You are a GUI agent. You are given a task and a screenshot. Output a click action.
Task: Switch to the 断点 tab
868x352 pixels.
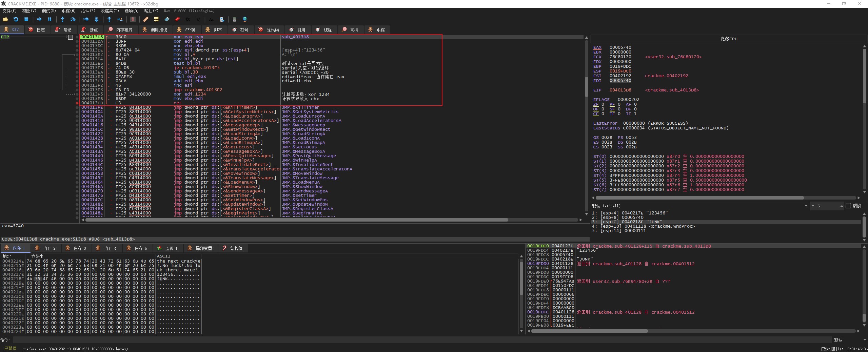pyautogui.click(x=90, y=30)
